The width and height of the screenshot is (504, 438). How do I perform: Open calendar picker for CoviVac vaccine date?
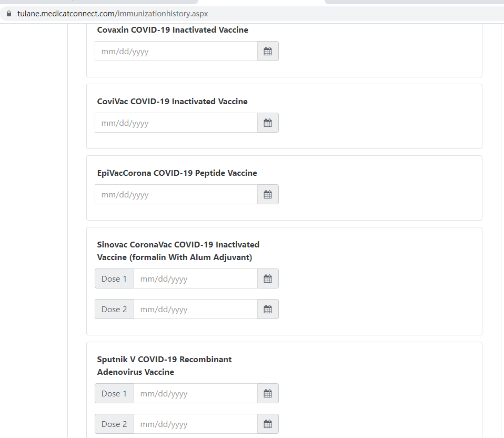coord(268,123)
